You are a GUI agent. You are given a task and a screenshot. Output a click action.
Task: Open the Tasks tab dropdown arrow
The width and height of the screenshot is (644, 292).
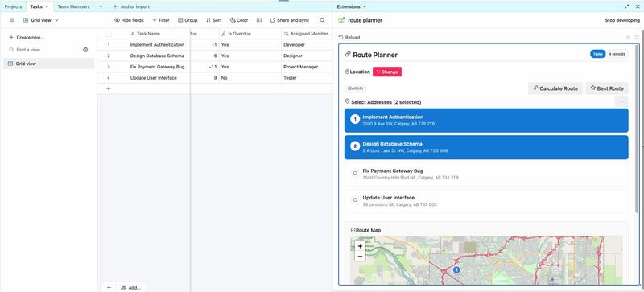tap(47, 6)
